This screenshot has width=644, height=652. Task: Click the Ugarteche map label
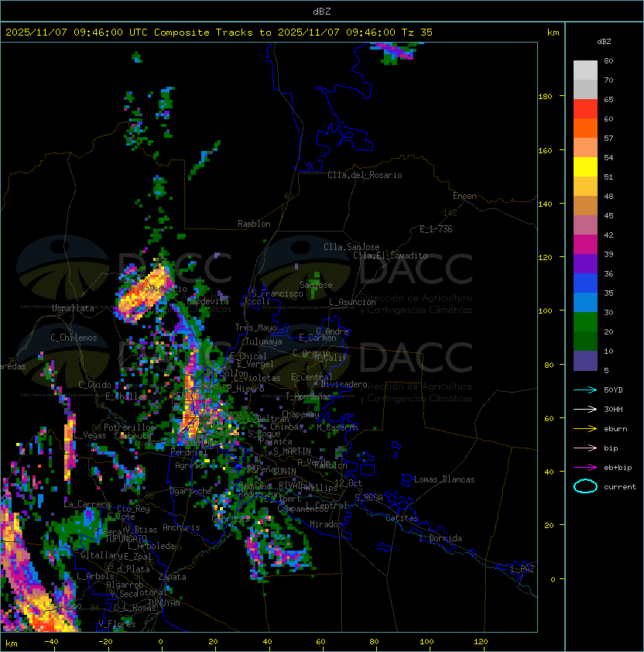(x=191, y=491)
